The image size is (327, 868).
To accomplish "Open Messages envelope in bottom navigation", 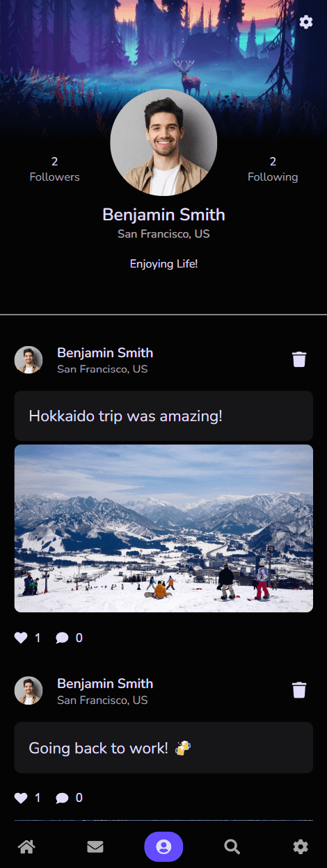I will point(95,846).
